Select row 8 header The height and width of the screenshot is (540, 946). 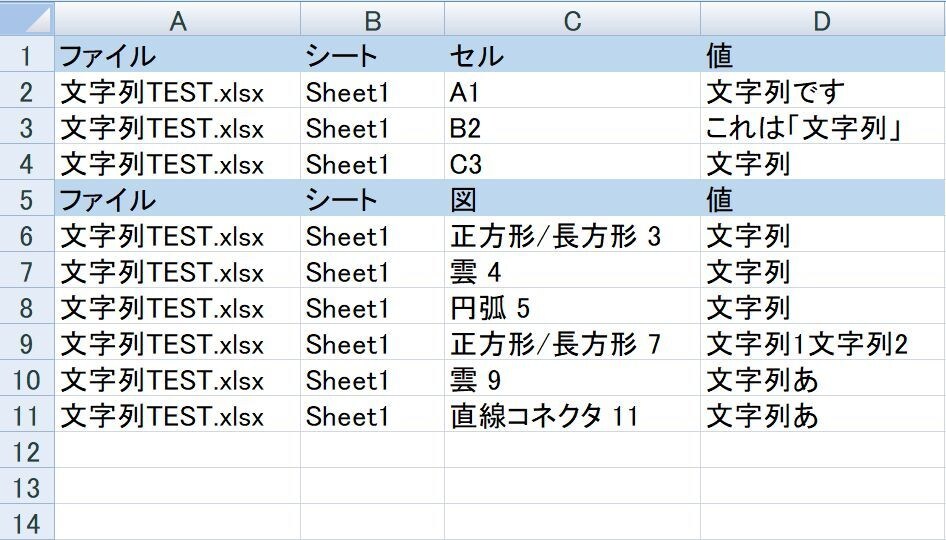point(27,307)
